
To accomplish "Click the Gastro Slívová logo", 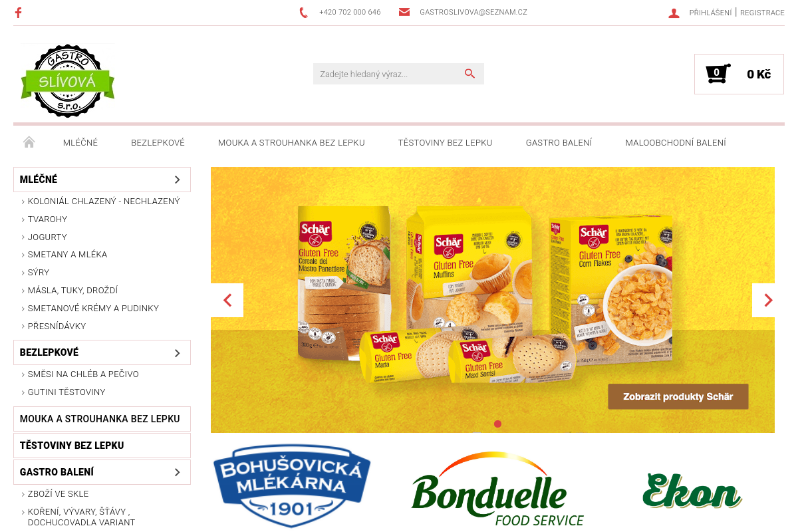I will pyautogui.click(x=67, y=80).
